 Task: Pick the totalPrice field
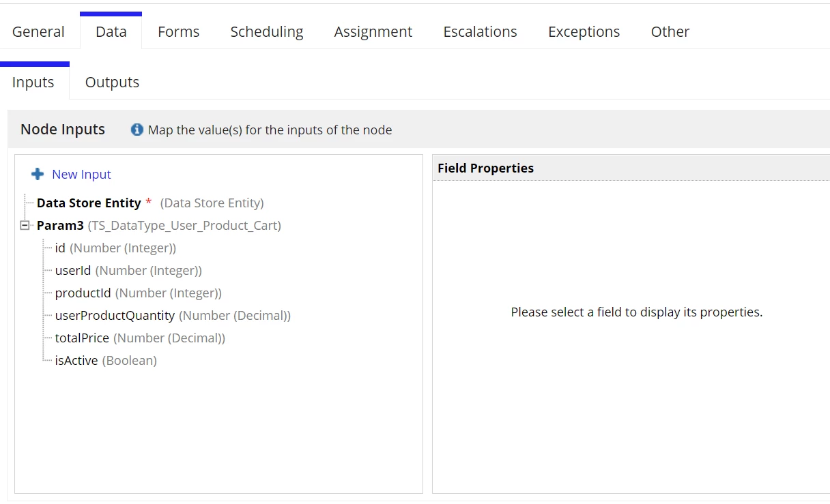tap(140, 338)
